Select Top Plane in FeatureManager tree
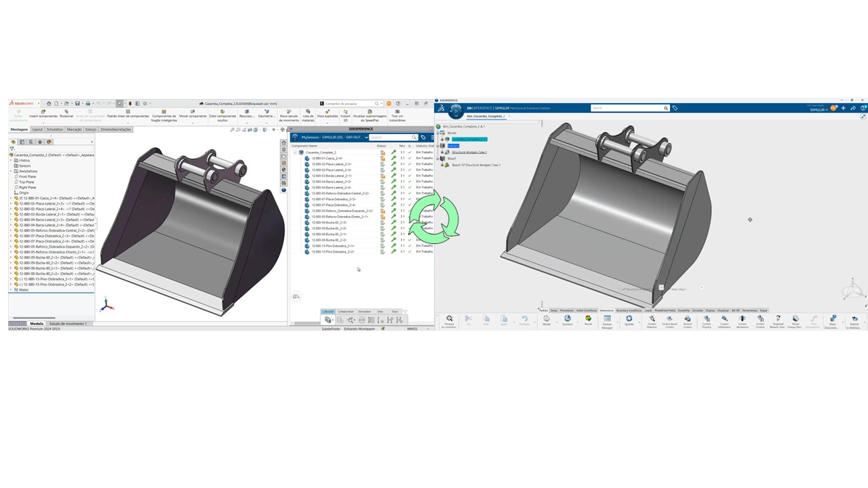 26,182
